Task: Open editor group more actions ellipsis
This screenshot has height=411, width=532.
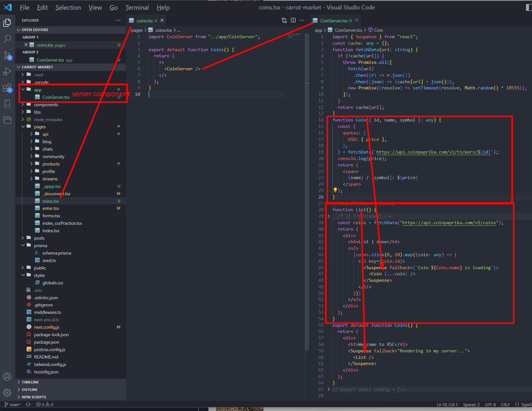Action: [302, 20]
